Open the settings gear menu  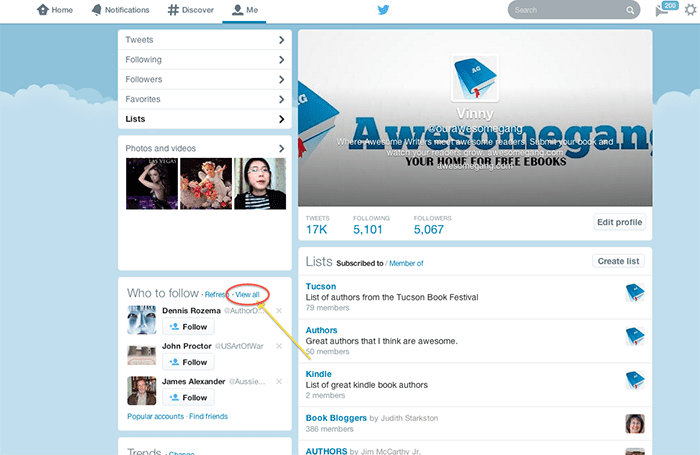point(690,9)
